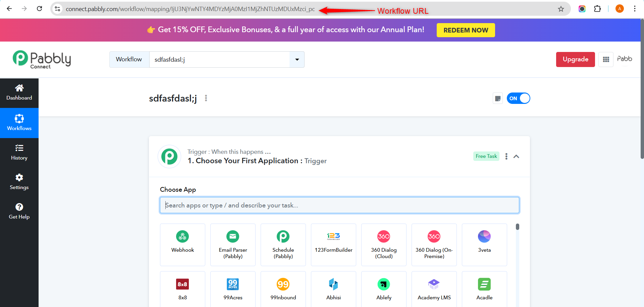Viewport: 644px width, 307px height.
Task: Click the browser address bar URL
Action: [190, 9]
